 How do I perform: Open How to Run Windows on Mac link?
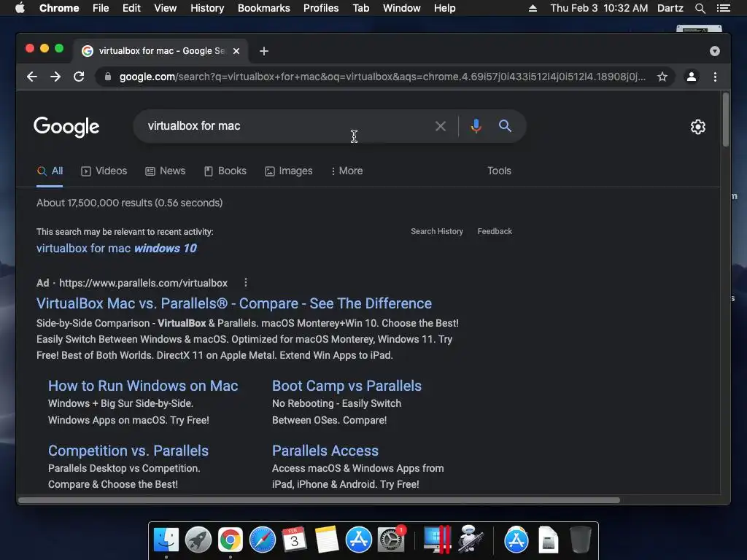pyautogui.click(x=143, y=386)
